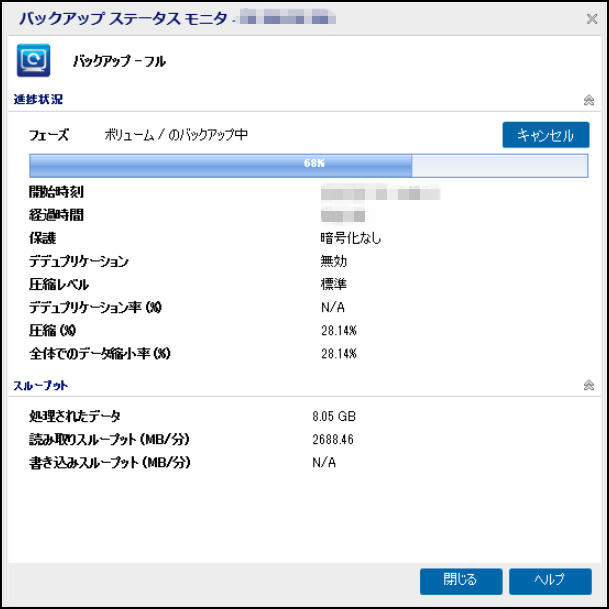Viewport: 609px width, 609px height.
Task: Select the 2688.46 read throughput value
Action: [333, 440]
